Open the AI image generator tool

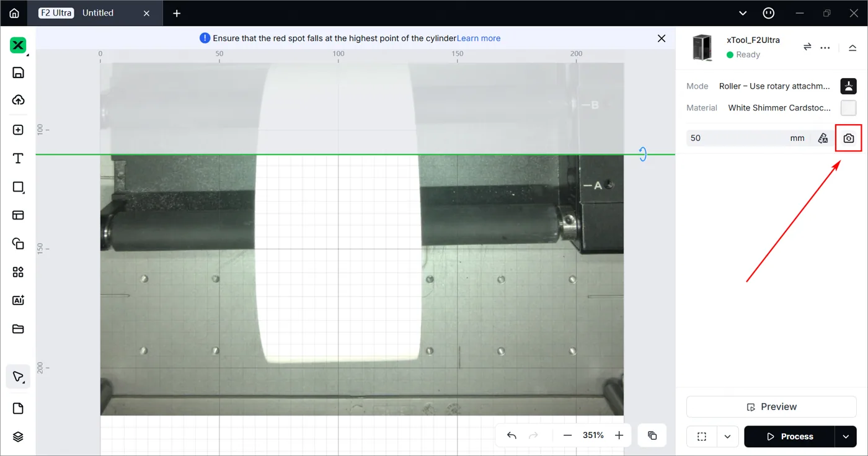click(18, 300)
